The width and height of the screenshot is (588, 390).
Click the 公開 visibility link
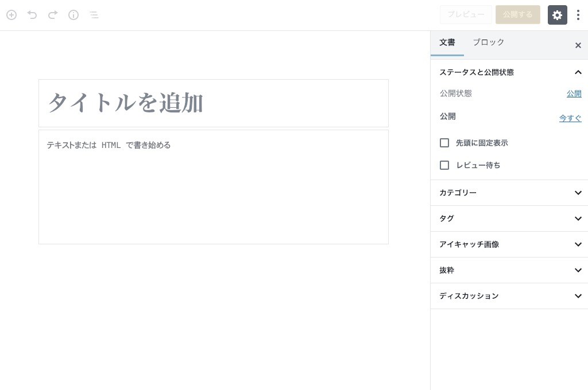[574, 93]
